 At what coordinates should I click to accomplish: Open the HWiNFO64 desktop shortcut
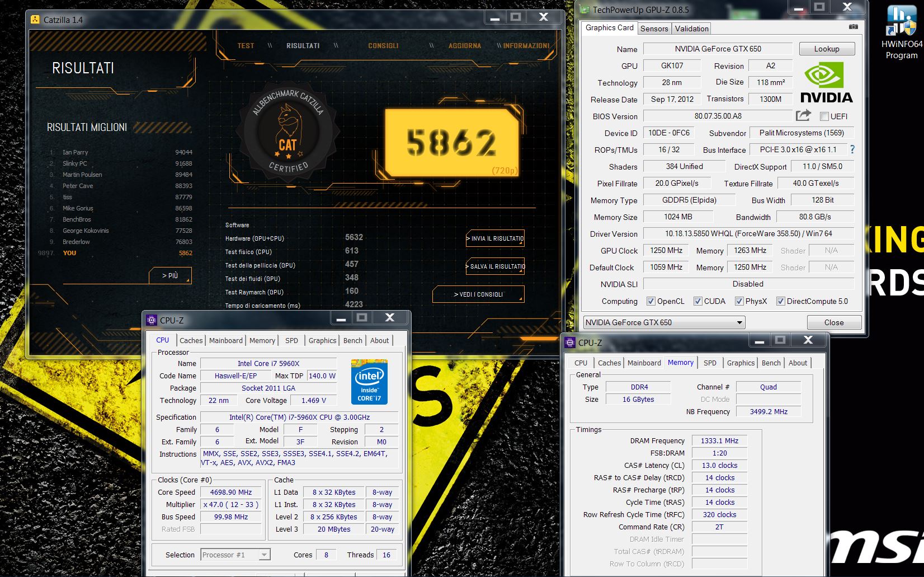(x=901, y=32)
